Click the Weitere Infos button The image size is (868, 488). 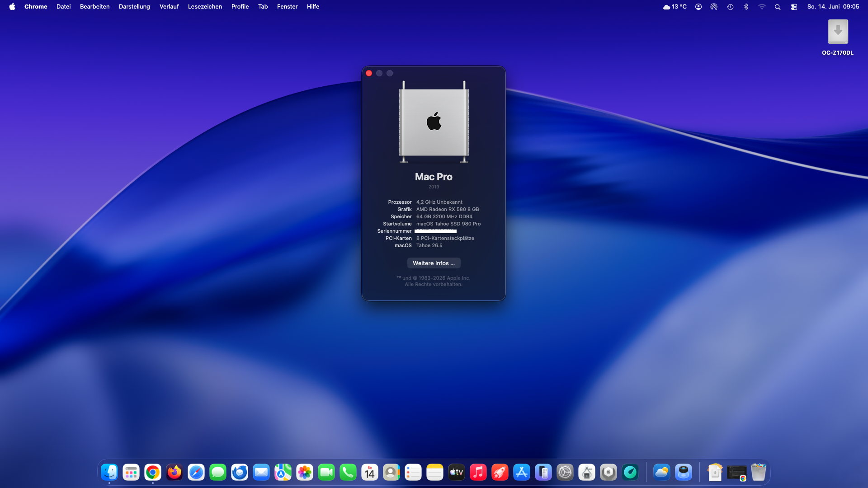click(434, 263)
